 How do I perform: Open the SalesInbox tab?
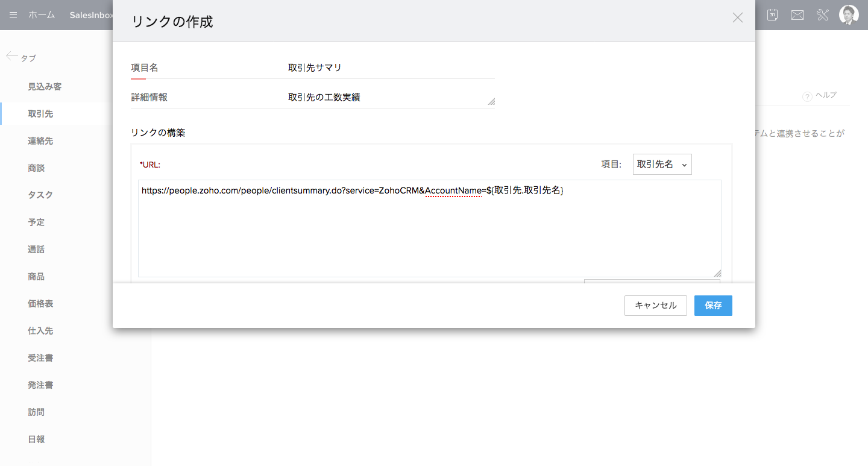point(91,15)
